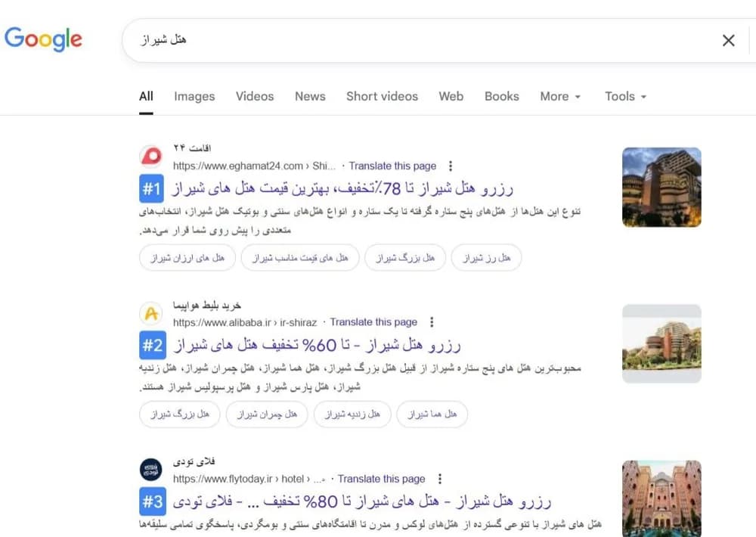Viewport: 756px width, 537px height.
Task: Translate the alibaba.ir page
Action: [373, 321]
